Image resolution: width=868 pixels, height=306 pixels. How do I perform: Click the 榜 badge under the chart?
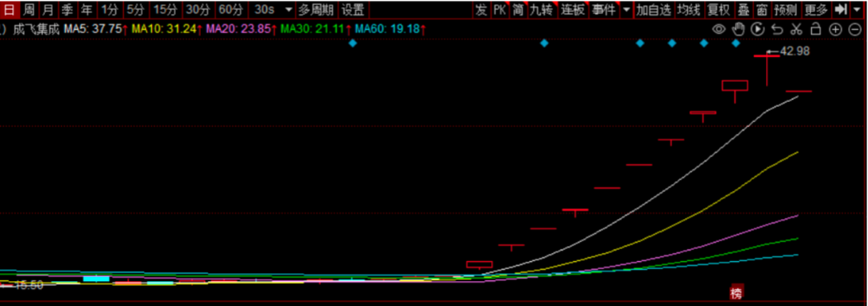click(735, 293)
